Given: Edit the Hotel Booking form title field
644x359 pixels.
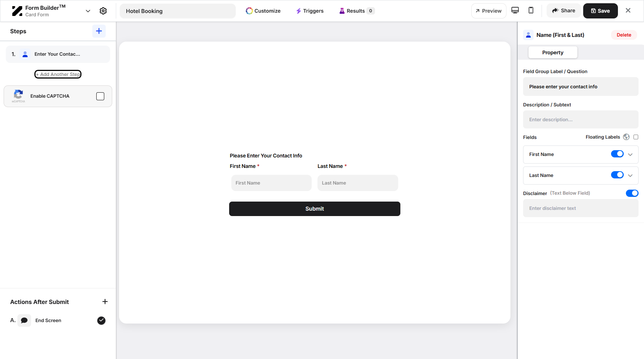Looking at the screenshot, I should [x=178, y=11].
